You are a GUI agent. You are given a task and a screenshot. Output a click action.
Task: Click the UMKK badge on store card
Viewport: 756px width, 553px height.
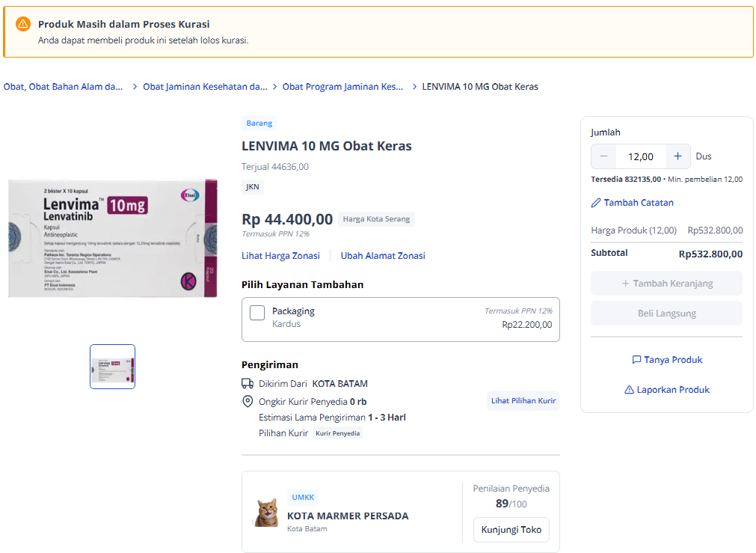303,497
